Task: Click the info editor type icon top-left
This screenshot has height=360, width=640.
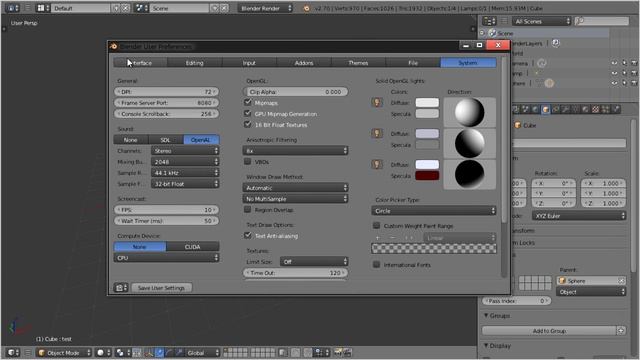Action: [x=12, y=8]
